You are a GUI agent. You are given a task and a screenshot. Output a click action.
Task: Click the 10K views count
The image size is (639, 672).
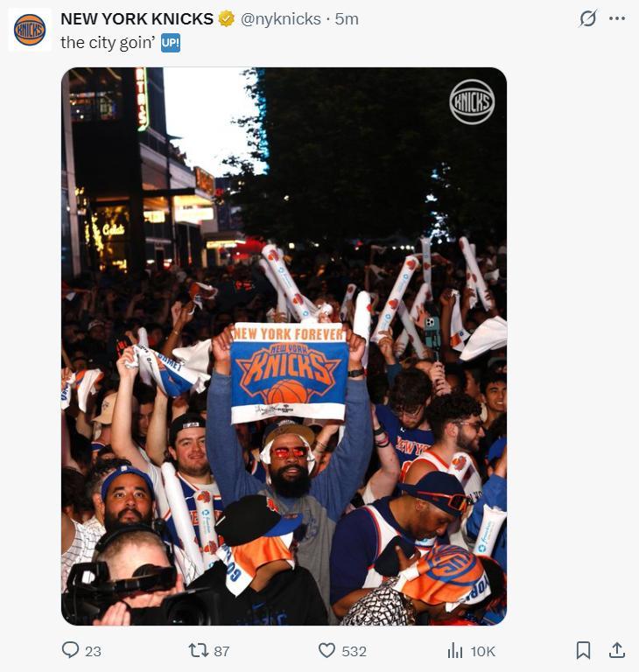click(483, 651)
